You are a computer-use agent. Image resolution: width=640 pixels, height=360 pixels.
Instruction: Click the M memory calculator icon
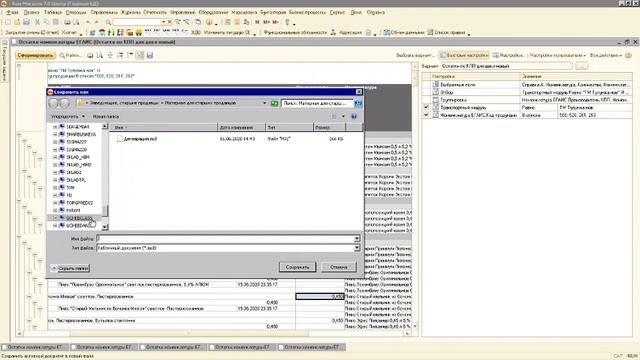[257, 22]
